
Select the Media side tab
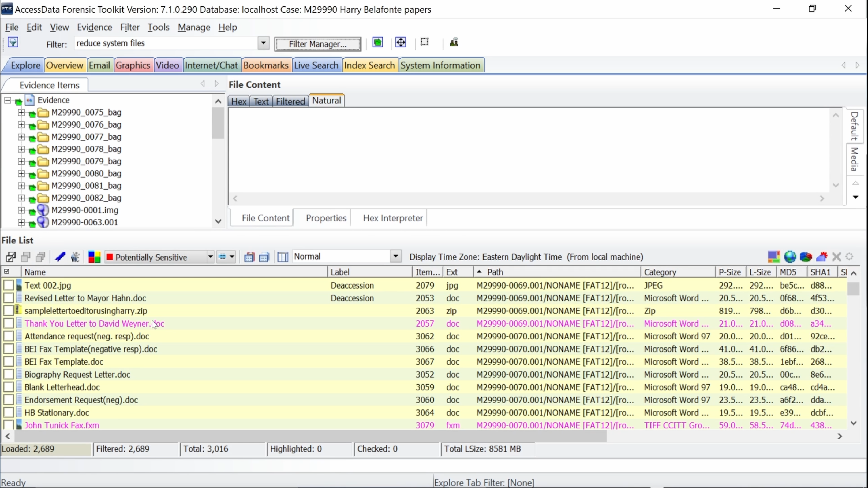click(855, 160)
